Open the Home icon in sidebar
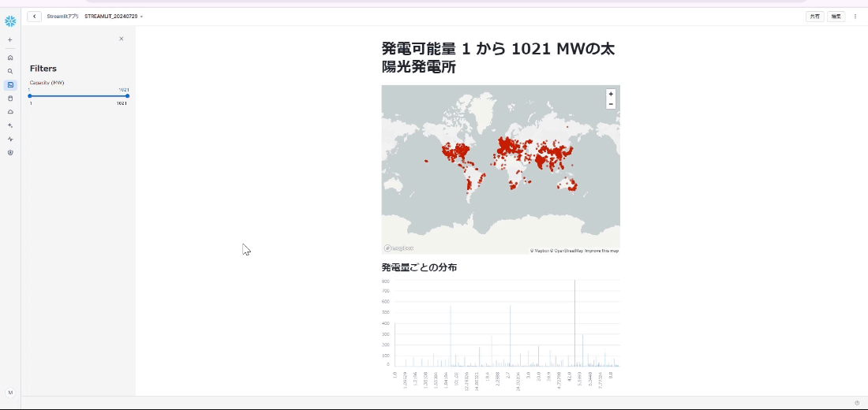Viewport: 868px width, 410px height. tap(10, 58)
